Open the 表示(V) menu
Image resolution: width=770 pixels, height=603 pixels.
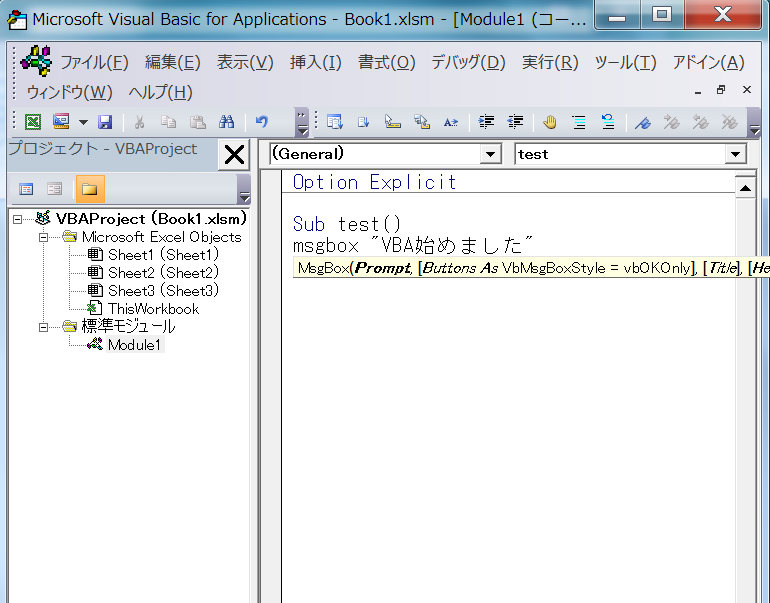tap(245, 62)
